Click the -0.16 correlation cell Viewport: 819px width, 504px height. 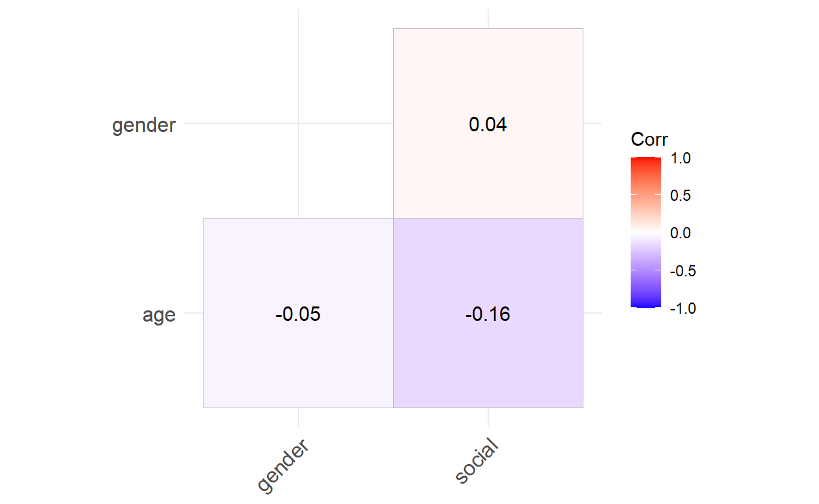(488, 312)
